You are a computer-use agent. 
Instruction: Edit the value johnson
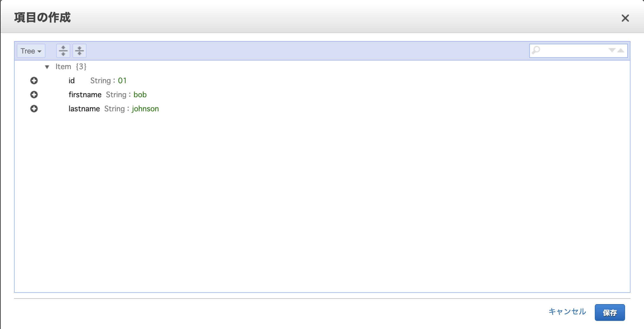(145, 109)
